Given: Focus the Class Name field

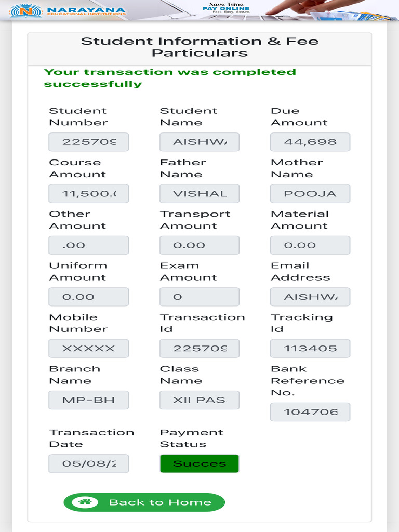Looking at the screenshot, I should pos(199,400).
